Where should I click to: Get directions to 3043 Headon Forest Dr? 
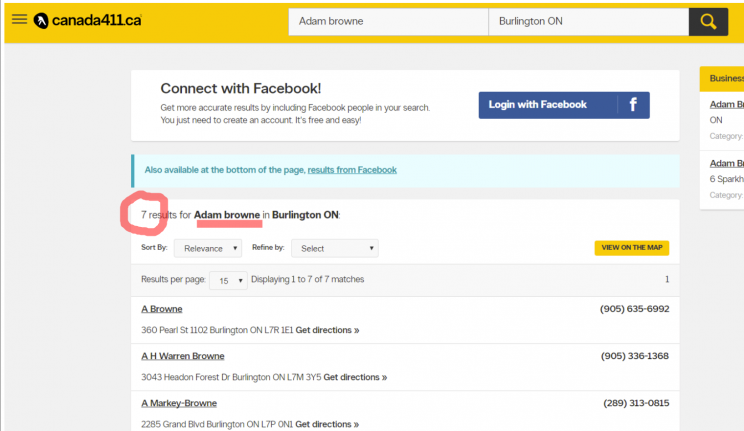355,377
